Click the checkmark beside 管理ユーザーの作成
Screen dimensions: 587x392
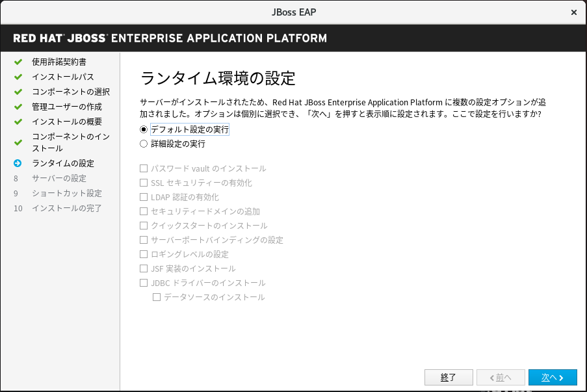coord(18,107)
